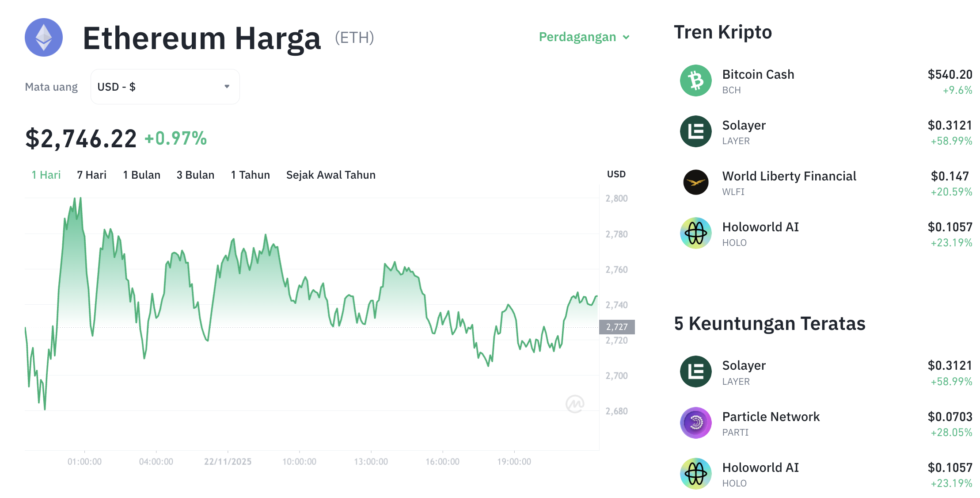Click the 2,727 current price marker

(x=617, y=326)
